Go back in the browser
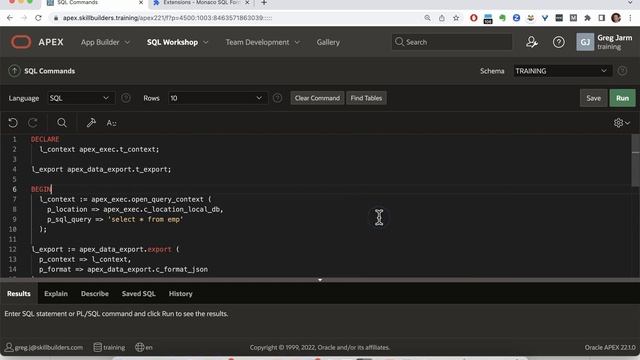 (x=10, y=18)
